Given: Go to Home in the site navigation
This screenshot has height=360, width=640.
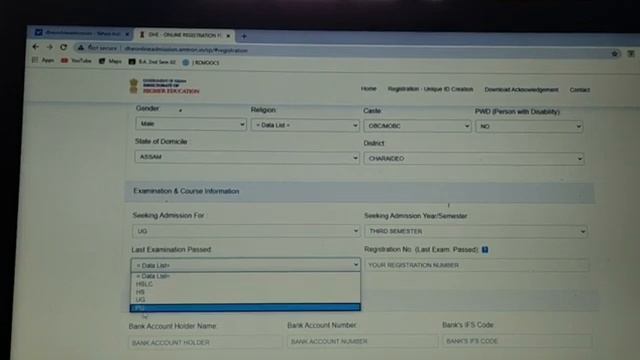Looking at the screenshot, I should [x=369, y=89].
